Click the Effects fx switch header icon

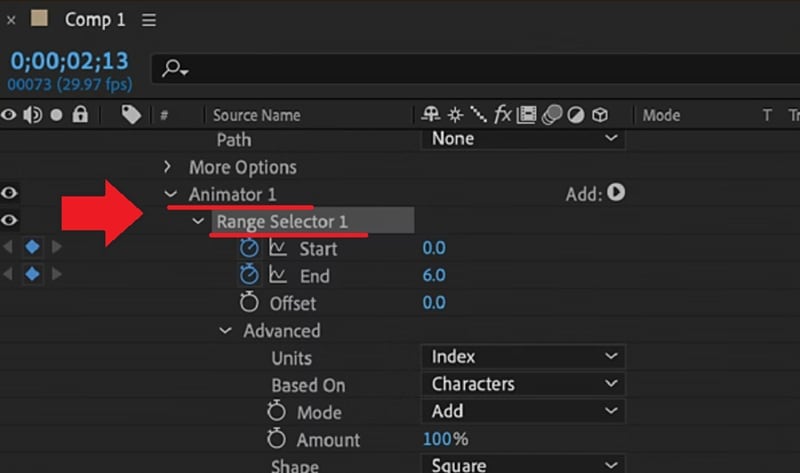(503, 115)
